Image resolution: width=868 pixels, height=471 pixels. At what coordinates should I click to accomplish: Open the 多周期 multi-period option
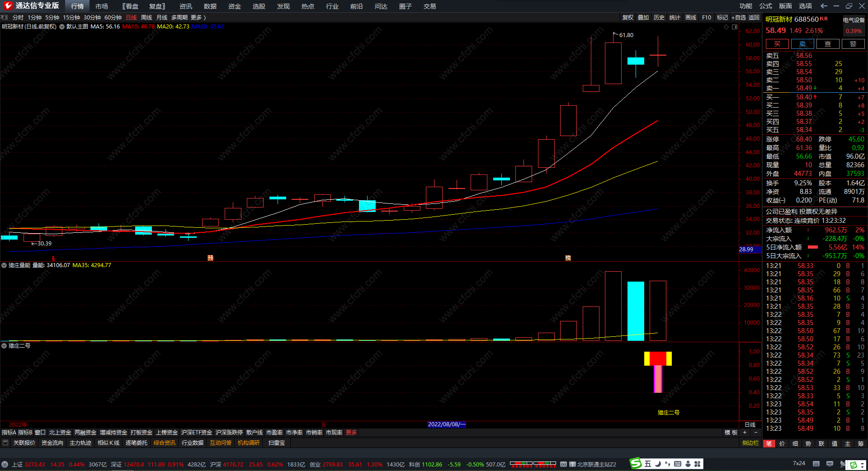pyautogui.click(x=179, y=18)
